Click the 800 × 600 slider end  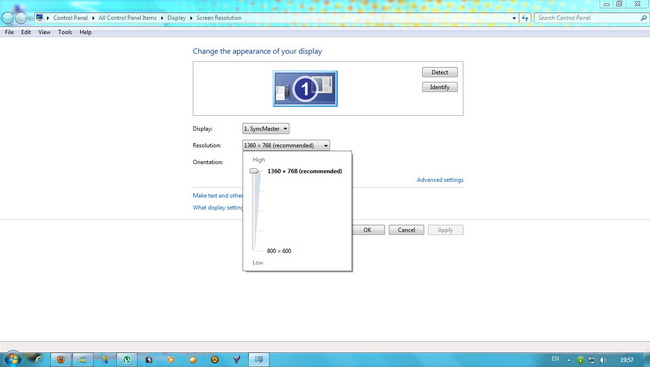coord(279,251)
